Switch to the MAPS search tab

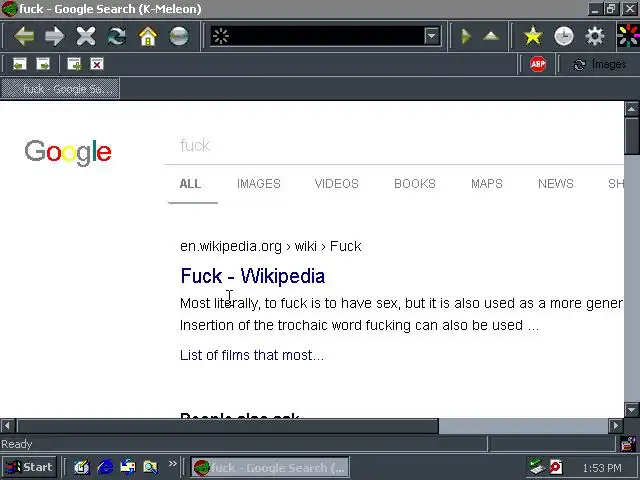click(487, 184)
